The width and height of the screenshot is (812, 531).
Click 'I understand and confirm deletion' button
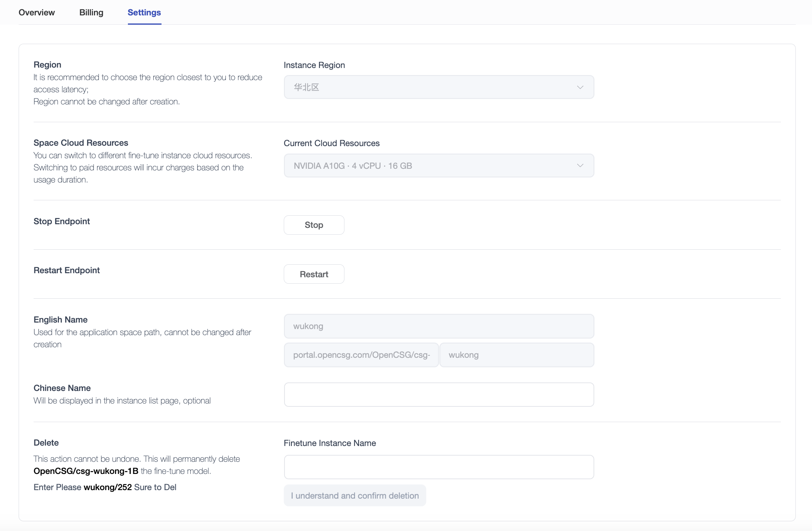[355, 496]
